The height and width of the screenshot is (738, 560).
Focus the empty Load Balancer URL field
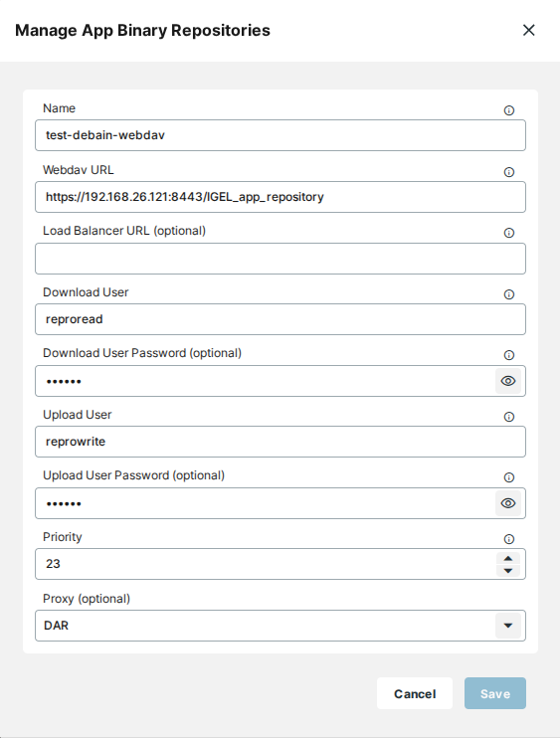pyautogui.click(x=280, y=259)
